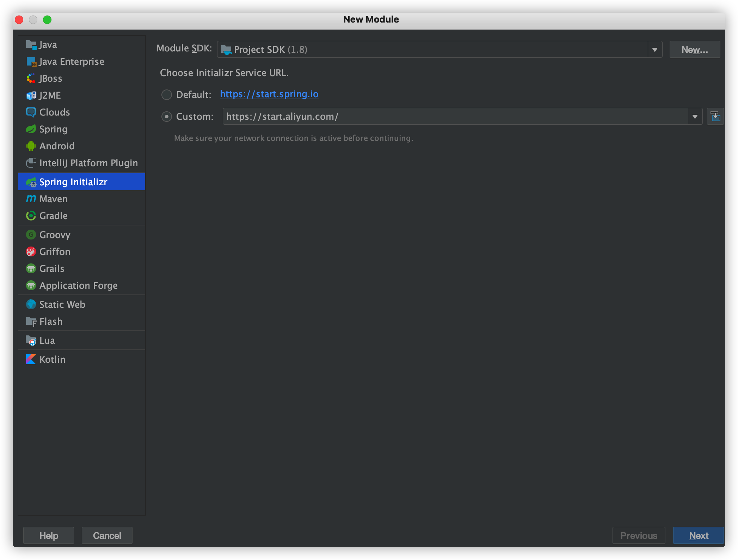Viewport: 738px width, 560px height.
Task: Pick the Android module type
Action: click(x=82, y=146)
